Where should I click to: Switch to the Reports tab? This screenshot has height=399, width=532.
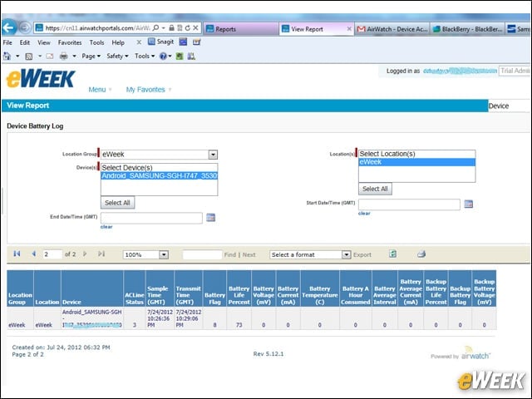240,29
